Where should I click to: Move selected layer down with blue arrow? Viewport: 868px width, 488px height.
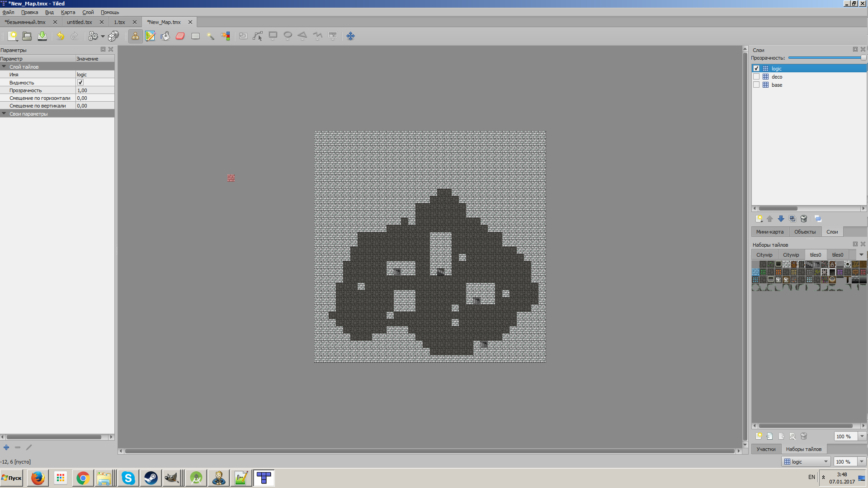(x=781, y=219)
